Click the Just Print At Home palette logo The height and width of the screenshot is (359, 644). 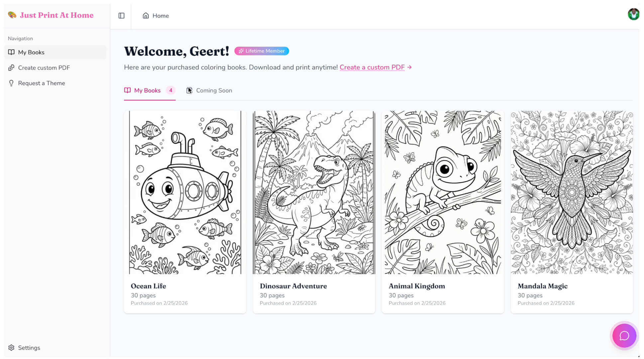click(12, 15)
